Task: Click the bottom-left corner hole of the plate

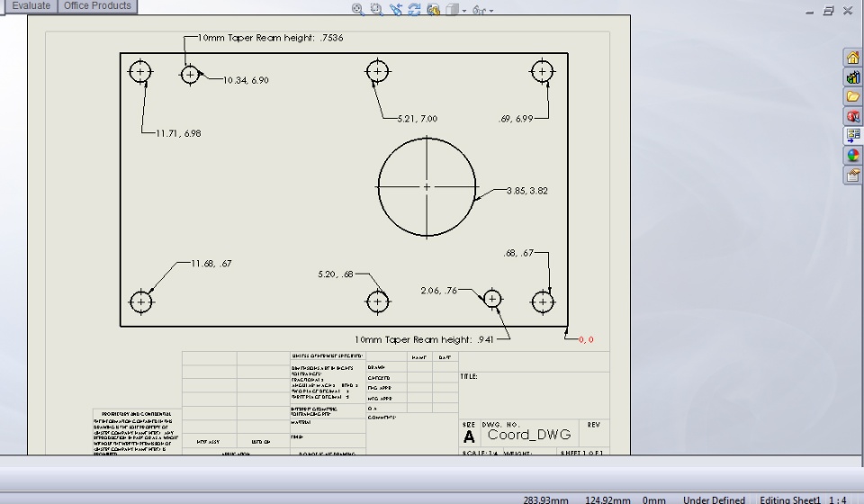Action: point(141,301)
